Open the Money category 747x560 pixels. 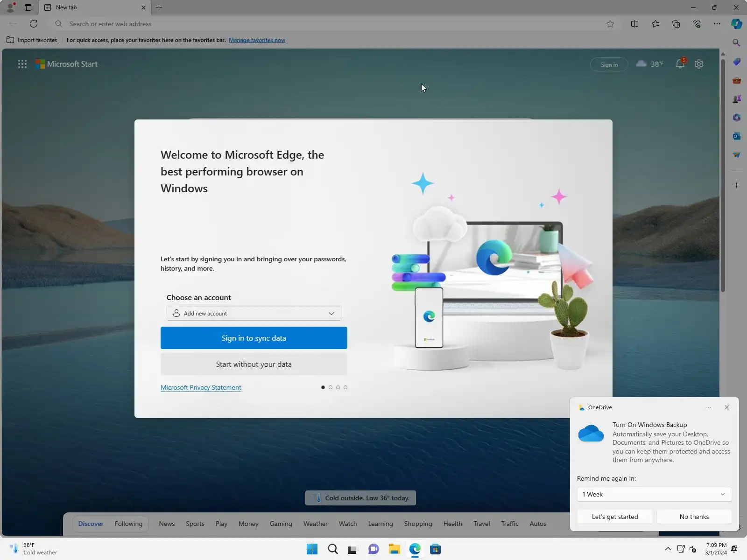[x=248, y=524]
